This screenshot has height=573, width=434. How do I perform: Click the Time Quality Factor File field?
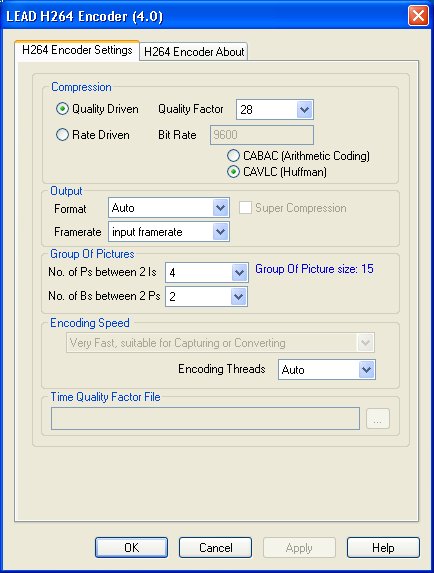coord(205,418)
